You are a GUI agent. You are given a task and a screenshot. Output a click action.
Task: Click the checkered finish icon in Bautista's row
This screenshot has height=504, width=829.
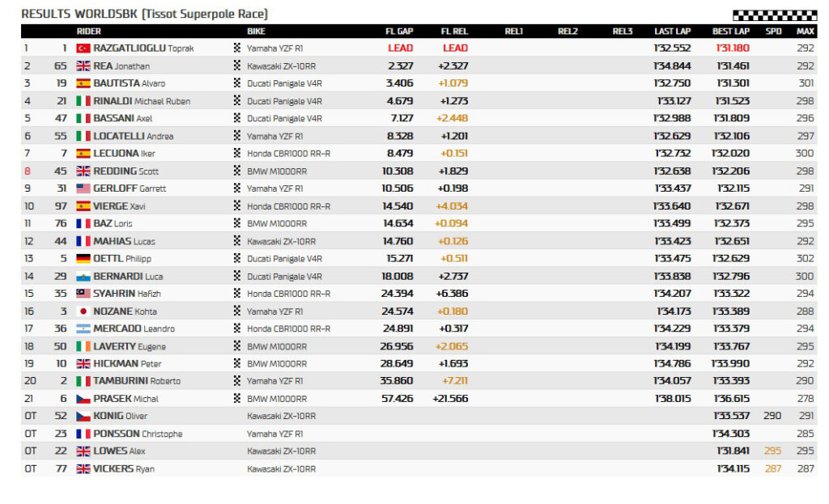click(x=237, y=83)
